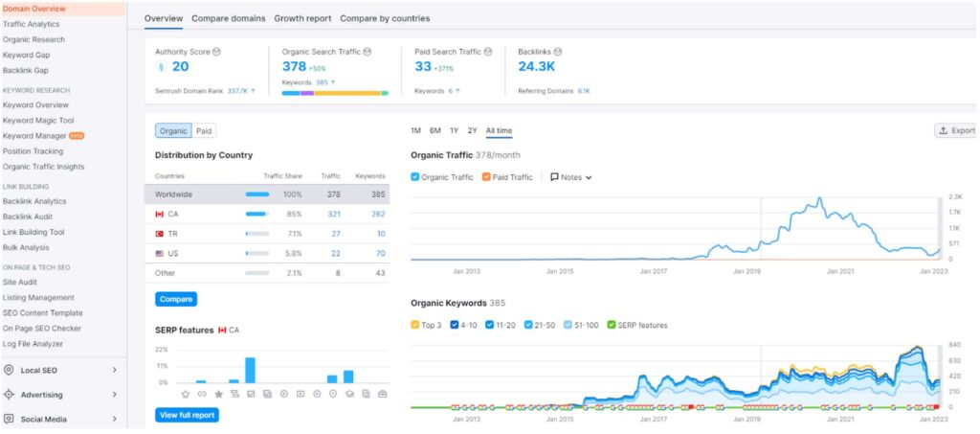This screenshot has width=980, height=434.
Task: Open Traffic Analytics in the sidebar
Action: (x=32, y=24)
